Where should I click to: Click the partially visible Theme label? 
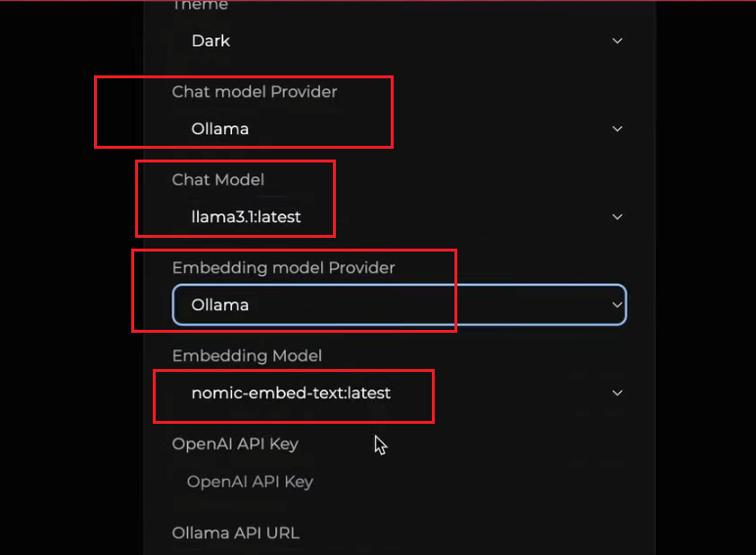(200, 6)
